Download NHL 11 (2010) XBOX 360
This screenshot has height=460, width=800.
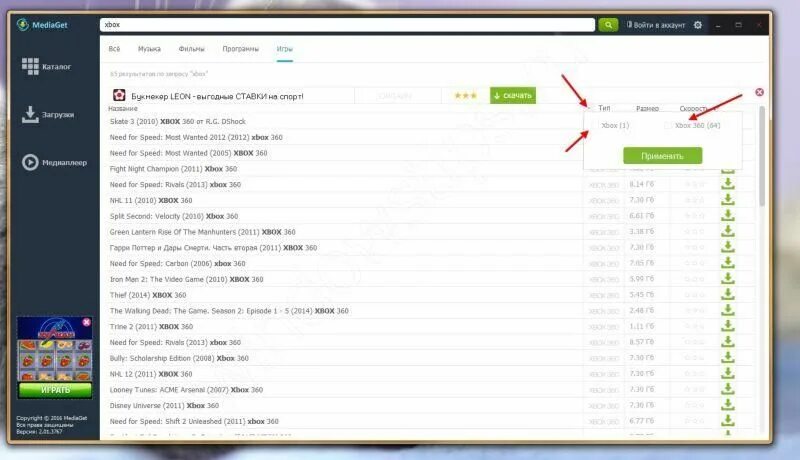pos(728,199)
